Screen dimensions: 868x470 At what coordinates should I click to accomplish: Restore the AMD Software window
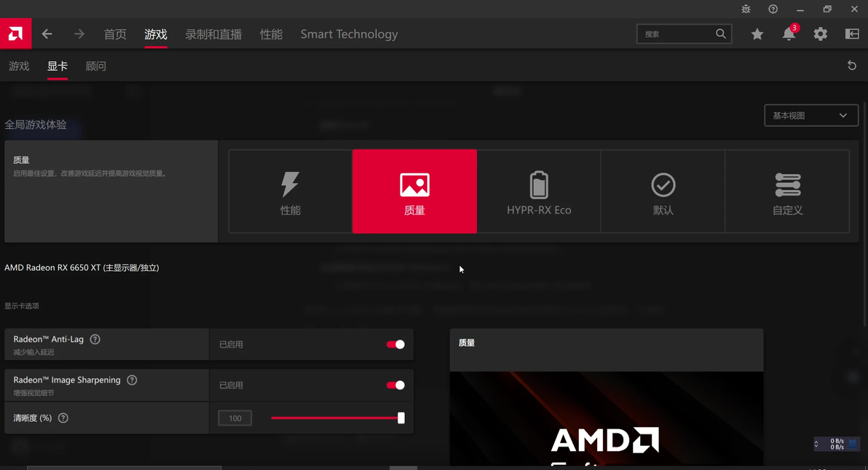[x=827, y=9]
